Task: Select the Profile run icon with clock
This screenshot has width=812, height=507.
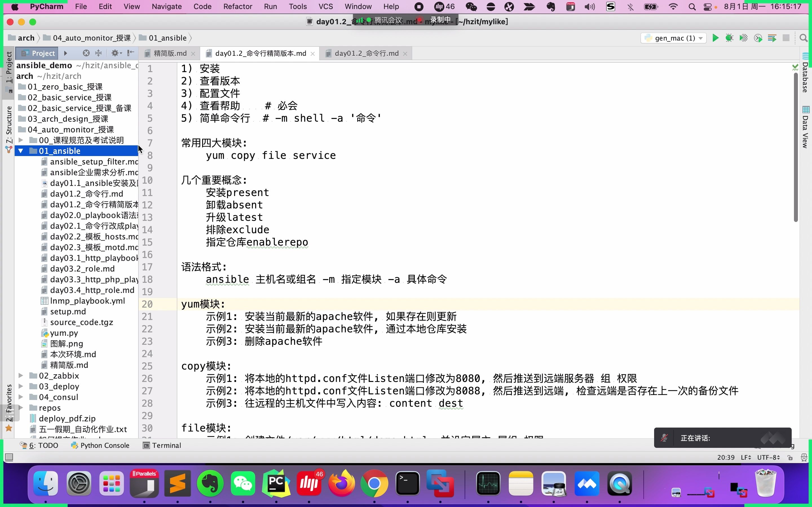Action: (x=758, y=38)
